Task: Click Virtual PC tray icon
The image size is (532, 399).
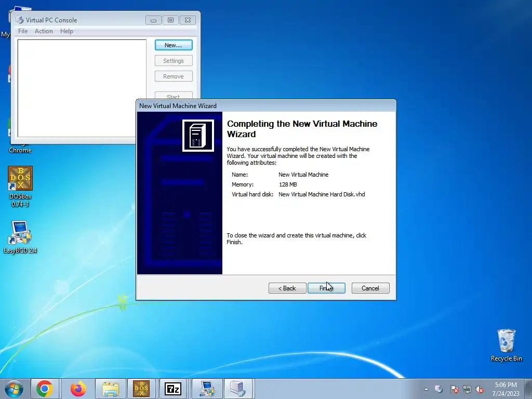Action: (438, 389)
